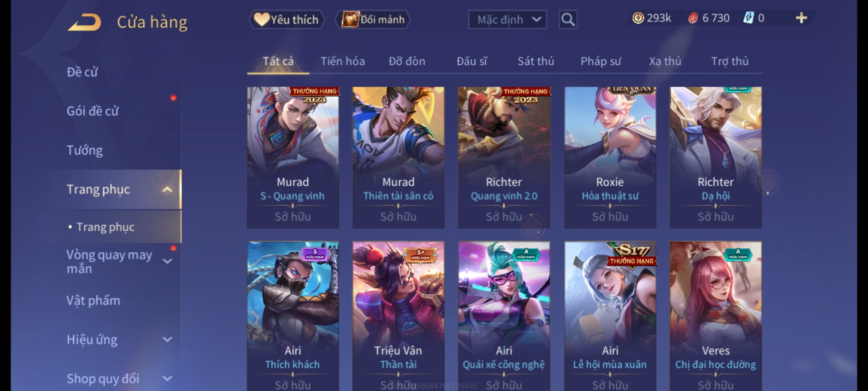Tap the red ruby currency icon
868x391 pixels.
click(x=693, y=18)
